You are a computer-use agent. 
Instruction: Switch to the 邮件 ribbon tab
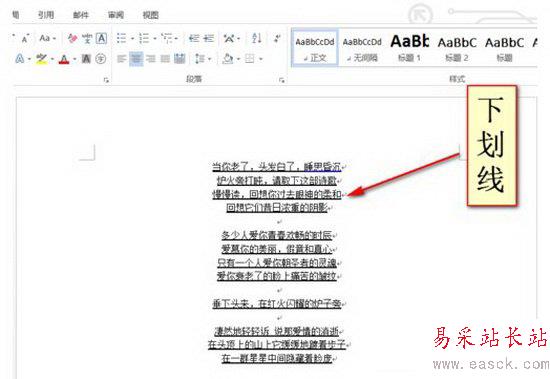point(81,15)
